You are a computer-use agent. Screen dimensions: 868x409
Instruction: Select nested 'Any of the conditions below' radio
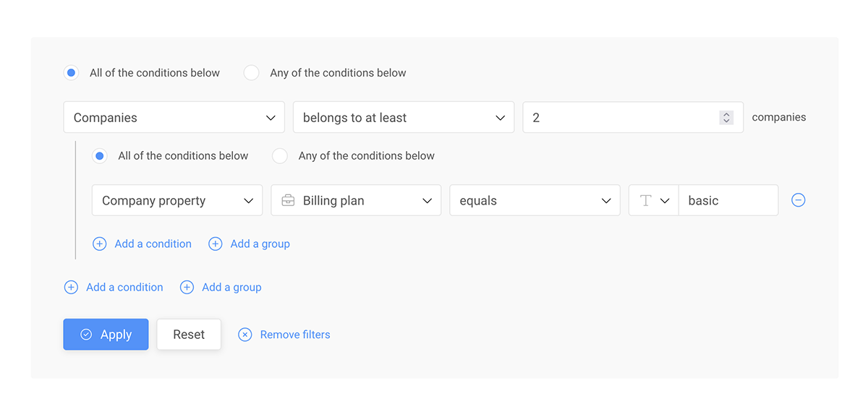point(280,155)
